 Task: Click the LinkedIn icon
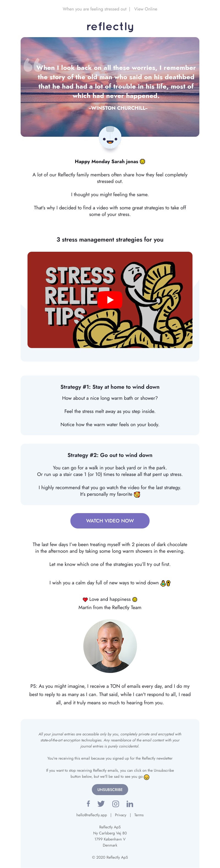130,804
